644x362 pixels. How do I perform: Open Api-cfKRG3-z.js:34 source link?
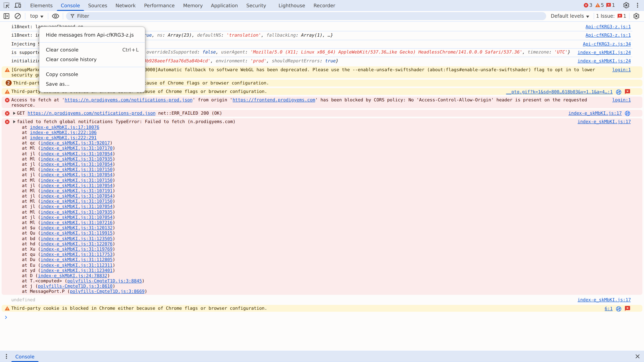point(607,44)
